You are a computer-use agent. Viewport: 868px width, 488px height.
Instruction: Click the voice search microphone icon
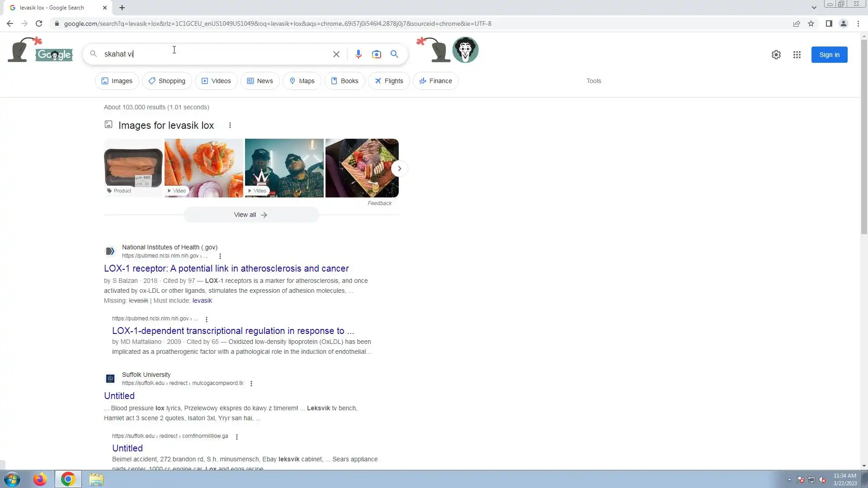click(x=358, y=54)
